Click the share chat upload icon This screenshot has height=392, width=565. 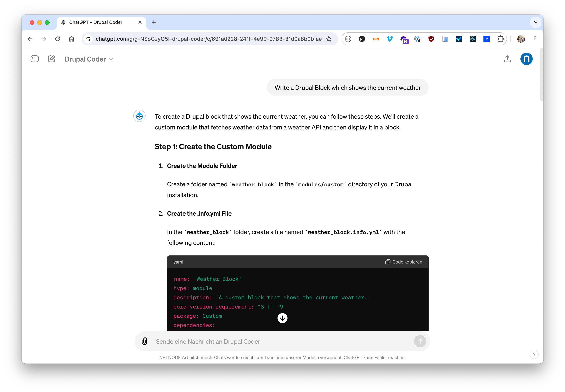(x=507, y=59)
